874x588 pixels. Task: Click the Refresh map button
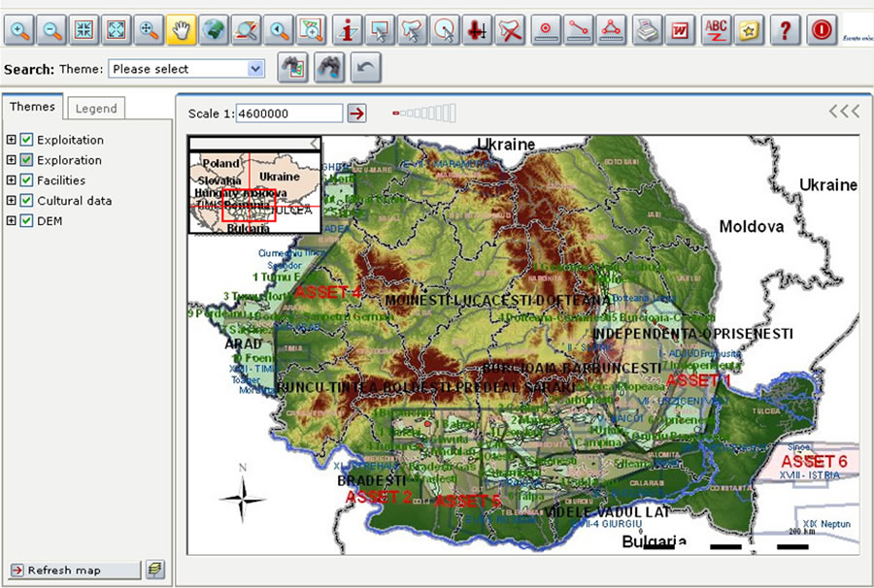coord(75,571)
